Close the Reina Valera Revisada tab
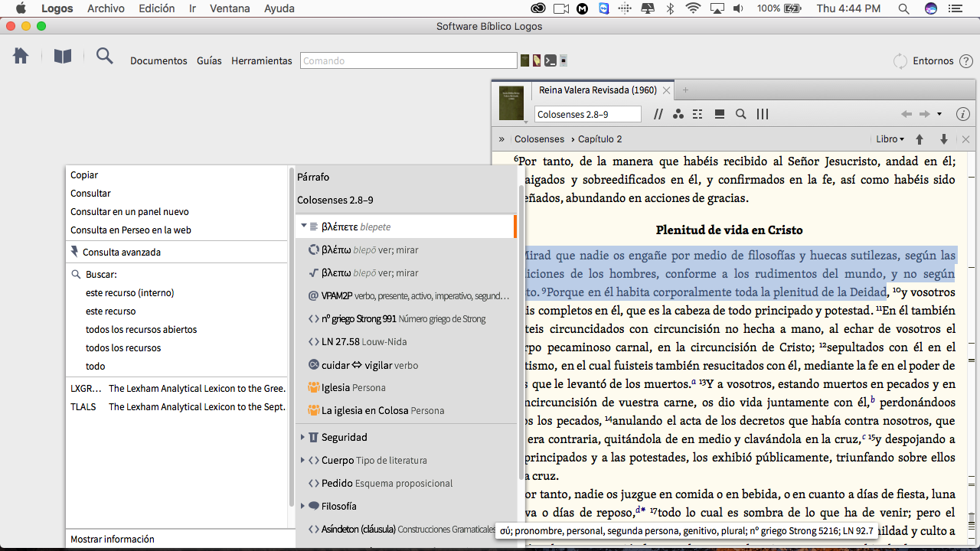Viewport: 980px width, 551px height. (666, 90)
